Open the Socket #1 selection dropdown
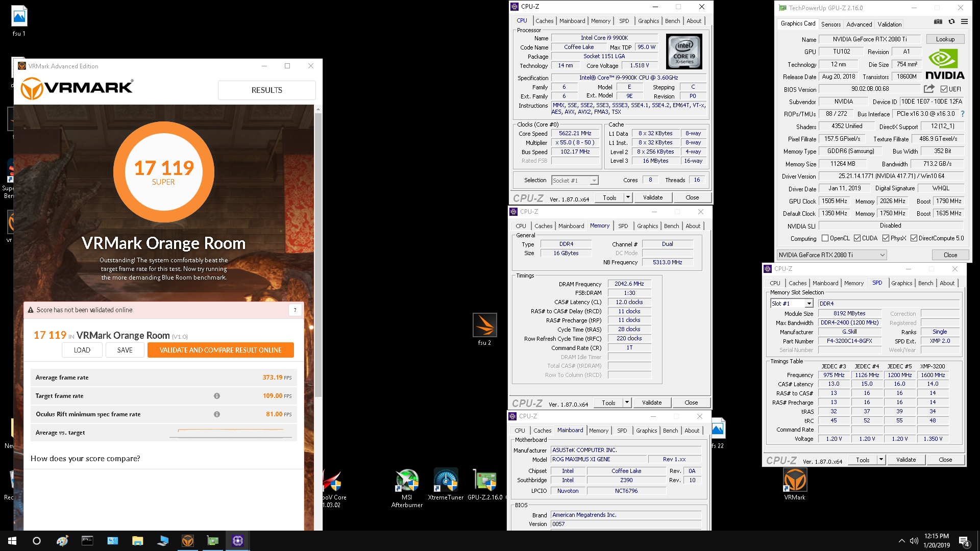 (x=575, y=181)
